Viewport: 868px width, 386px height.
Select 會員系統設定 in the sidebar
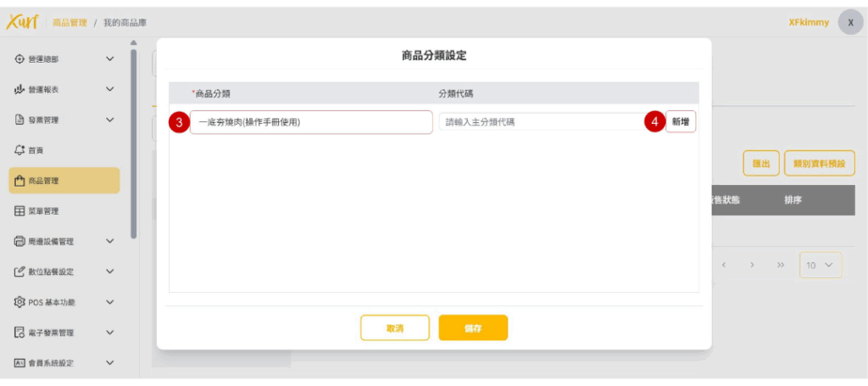coord(51,363)
